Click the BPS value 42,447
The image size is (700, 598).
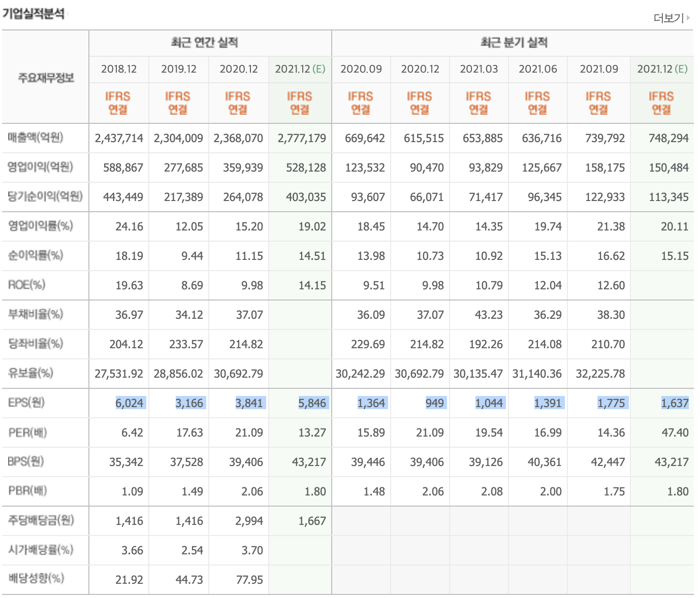(x=608, y=462)
